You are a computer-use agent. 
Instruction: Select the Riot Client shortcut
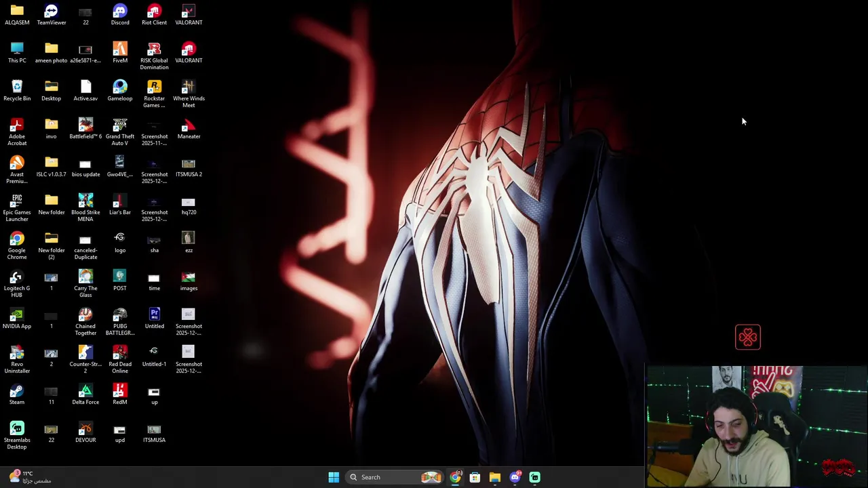pos(154,15)
